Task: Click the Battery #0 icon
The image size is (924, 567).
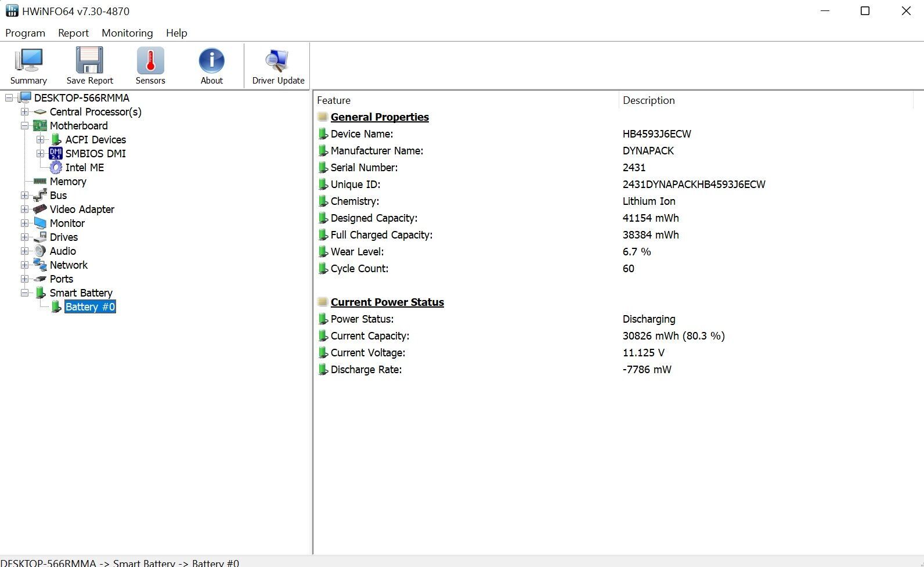Action: pos(56,306)
